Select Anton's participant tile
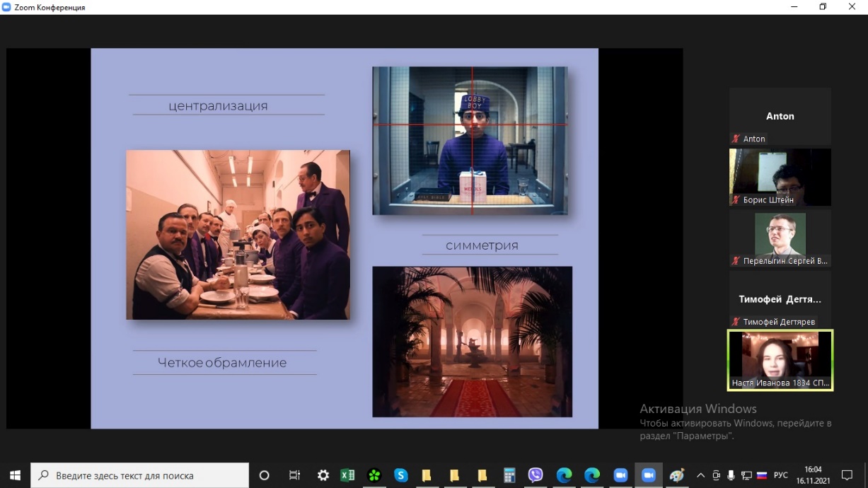 coord(780,116)
